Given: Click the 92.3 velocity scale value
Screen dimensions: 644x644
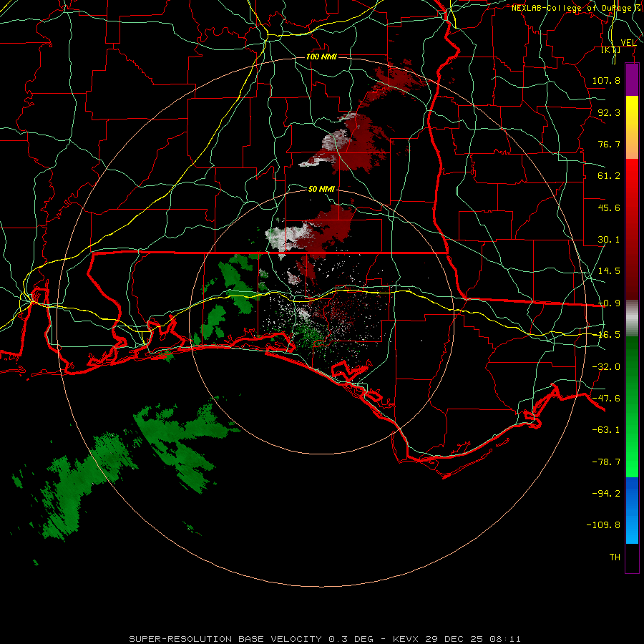Looking at the screenshot, I should [x=609, y=112].
